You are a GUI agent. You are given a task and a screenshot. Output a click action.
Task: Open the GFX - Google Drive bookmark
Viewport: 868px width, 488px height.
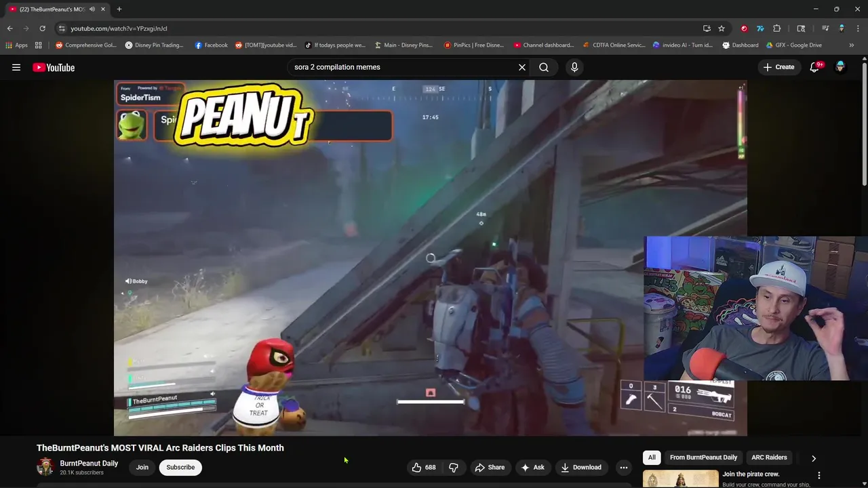point(793,45)
